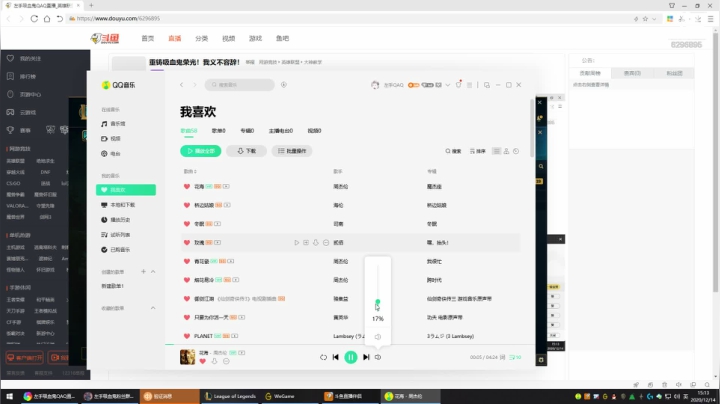Go forward in QQ Music navigation

(x=195, y=85)
